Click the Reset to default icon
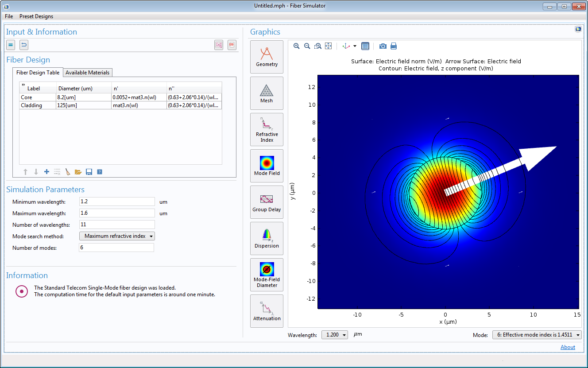 pyautogui.click(x=24, y=45)
